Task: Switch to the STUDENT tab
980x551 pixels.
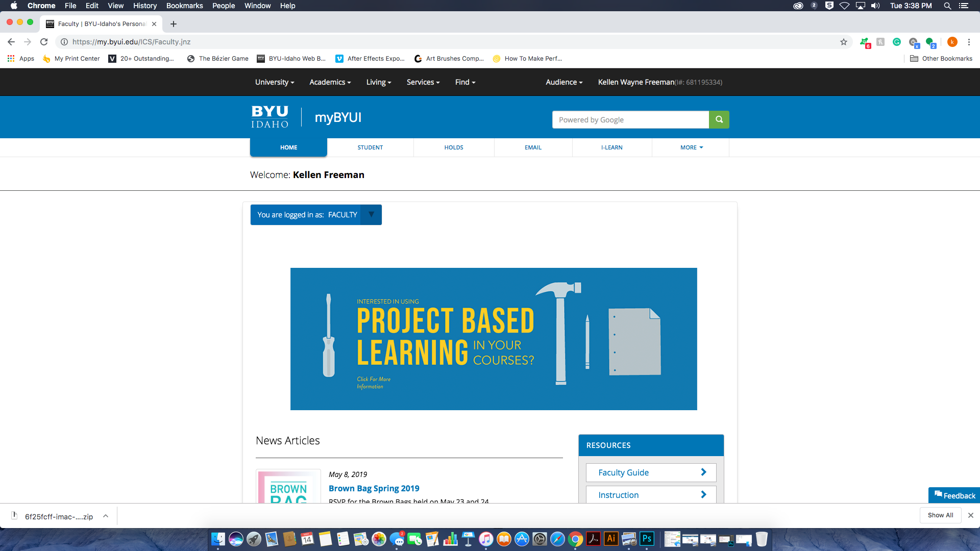Action: click(370, 147)
